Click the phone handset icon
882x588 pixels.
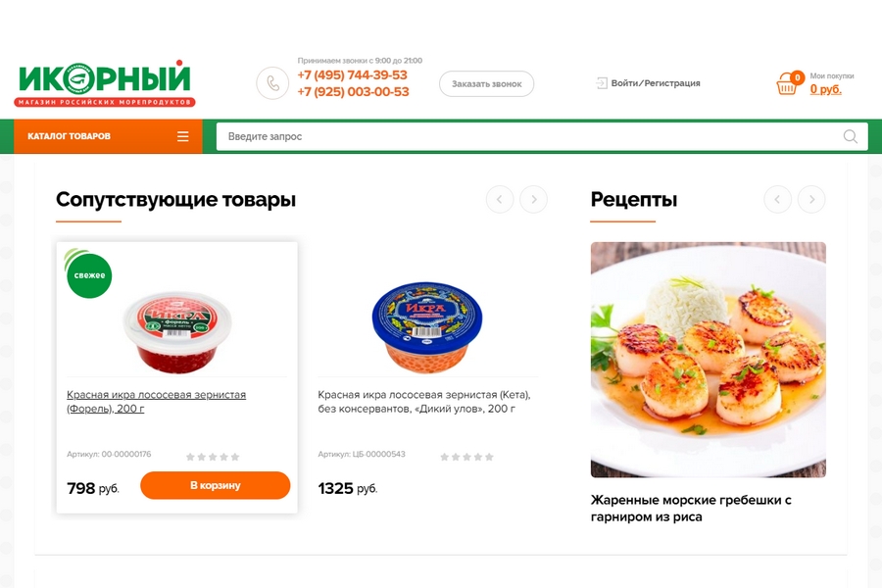[272, 83]
